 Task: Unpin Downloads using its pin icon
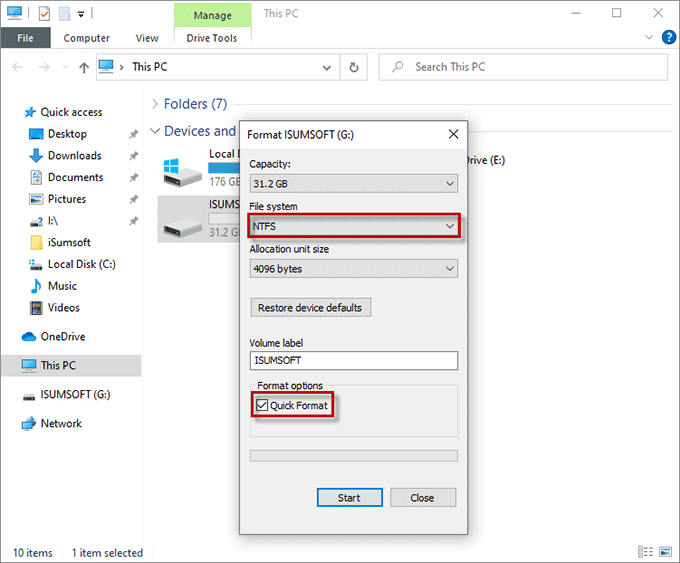133,156
